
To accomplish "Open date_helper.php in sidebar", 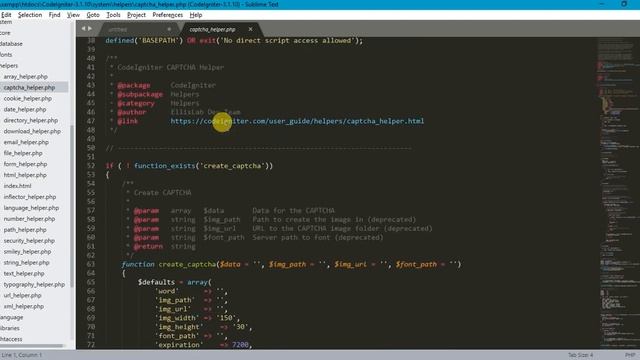I will [x=25, y=109].
